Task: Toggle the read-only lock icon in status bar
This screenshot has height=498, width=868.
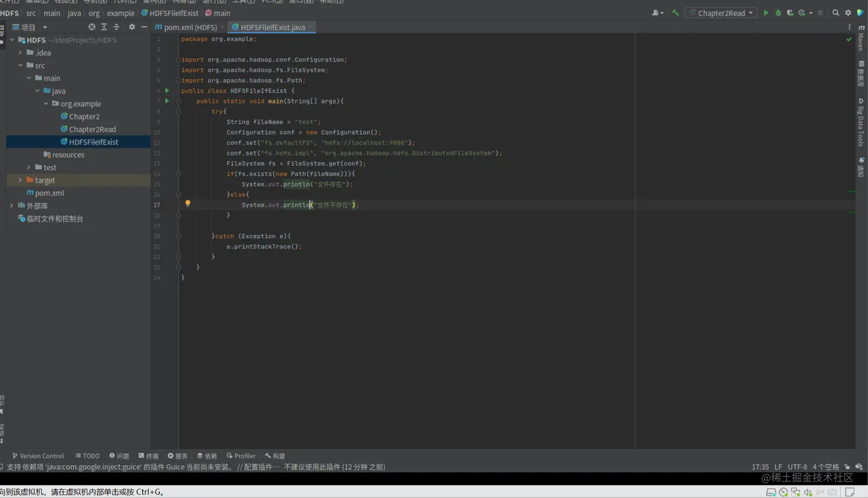Action: pos(847,467)
